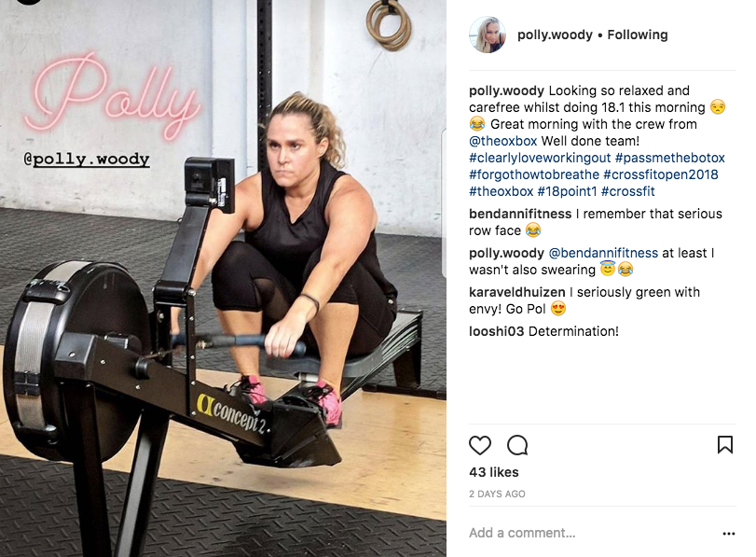
Task: Save the post with the bookmark icon
Action: [x=725, y=444]
